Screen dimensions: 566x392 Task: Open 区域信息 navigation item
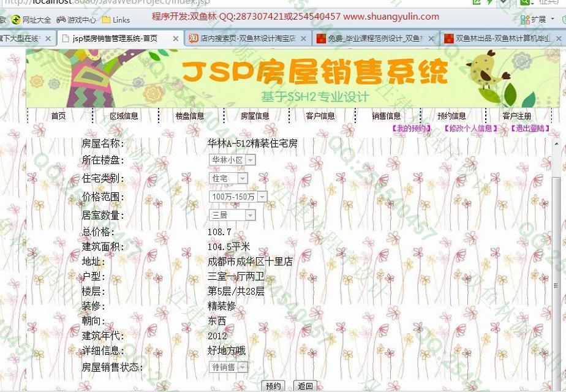[124, 116]
